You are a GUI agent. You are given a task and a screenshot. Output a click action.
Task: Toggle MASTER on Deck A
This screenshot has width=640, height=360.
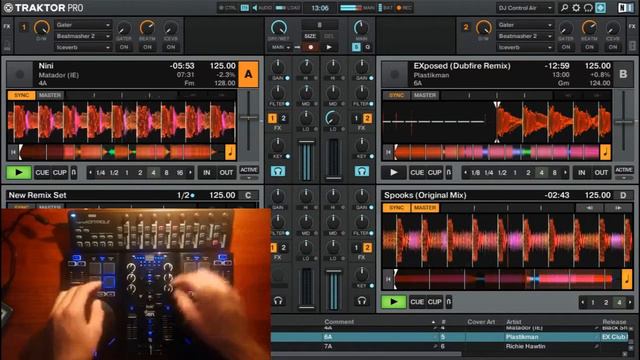coord(50,95)
